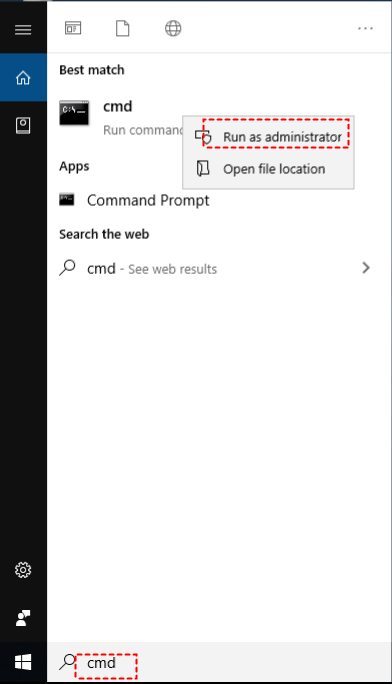Expand web results chevron arrow
This screenshot has width=392, height=684.
[x=366, y=267]
